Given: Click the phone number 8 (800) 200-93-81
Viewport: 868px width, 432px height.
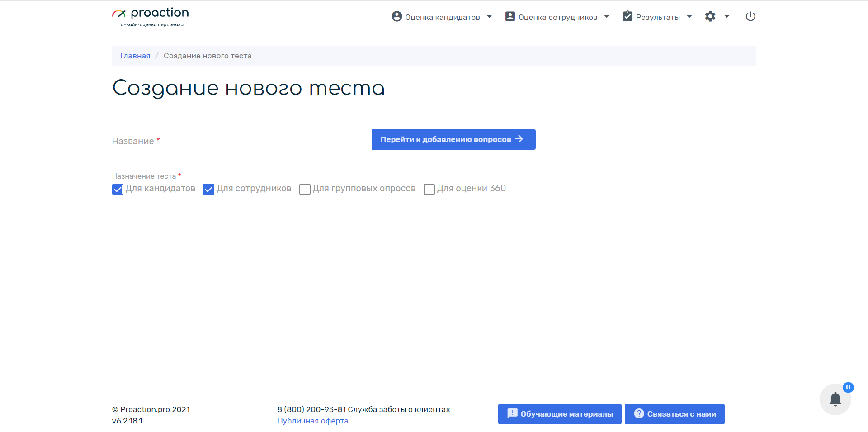Looking at the screenshot, I should (x=311, y=409).
